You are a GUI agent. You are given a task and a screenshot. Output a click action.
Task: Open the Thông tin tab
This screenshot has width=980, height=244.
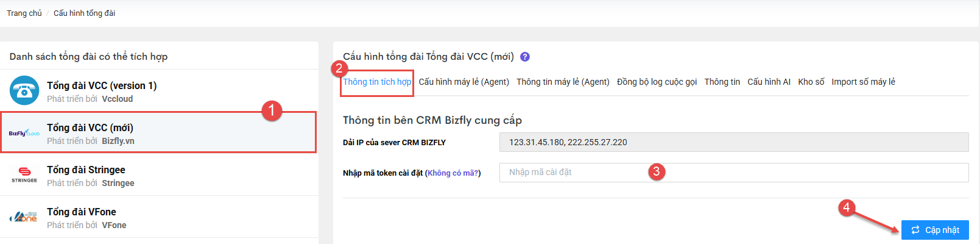click(722, 82)
